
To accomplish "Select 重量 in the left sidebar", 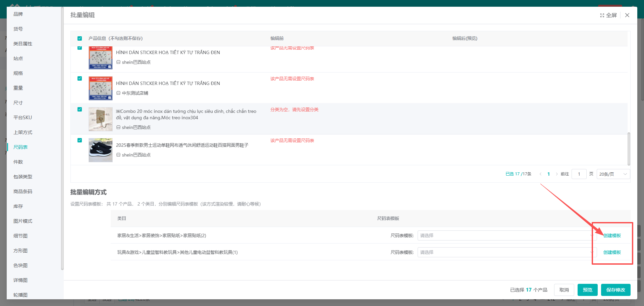I will tap(18, 88).
